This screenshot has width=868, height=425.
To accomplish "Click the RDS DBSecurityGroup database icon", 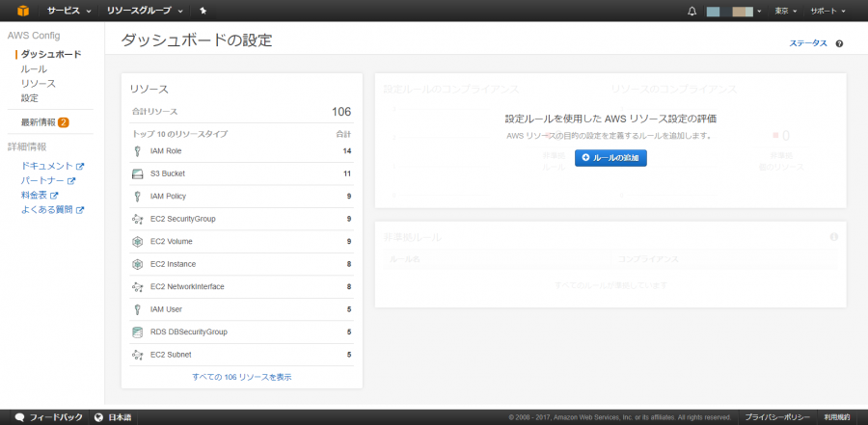I will tap(137, 332).
